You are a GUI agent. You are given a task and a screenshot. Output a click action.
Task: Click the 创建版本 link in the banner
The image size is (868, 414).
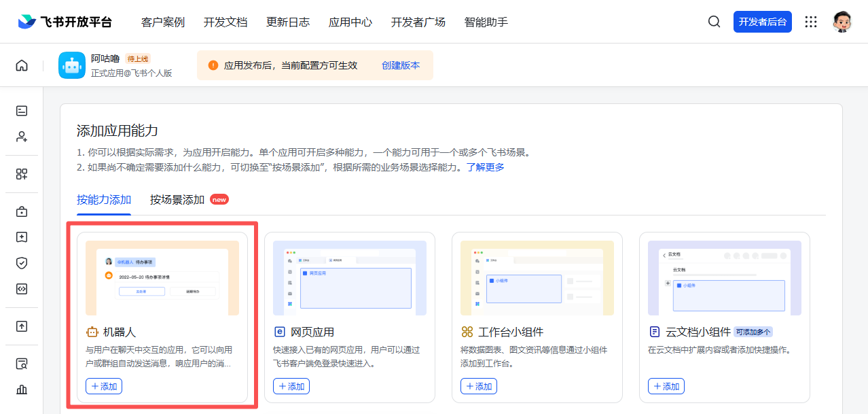click(401, 65)
